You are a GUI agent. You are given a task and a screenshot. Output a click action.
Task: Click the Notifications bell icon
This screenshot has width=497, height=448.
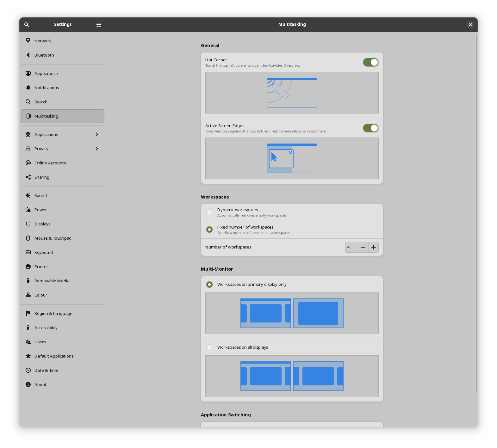tap(28, 88)
